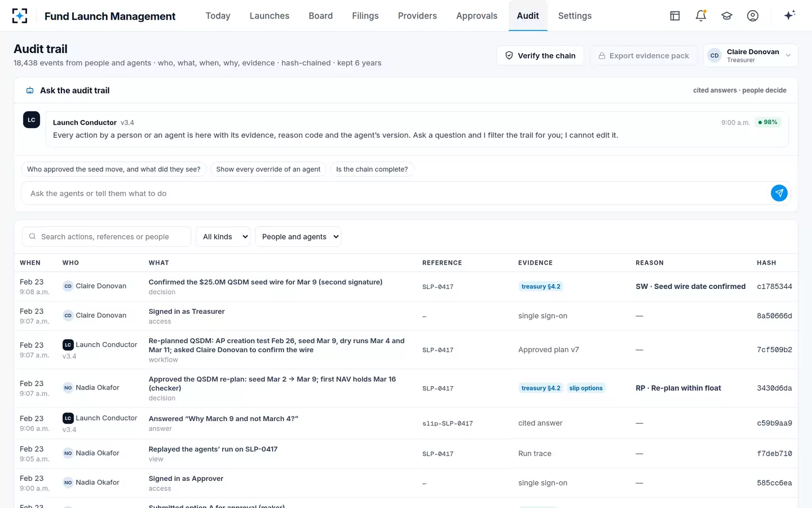Click the NO avatar in the Approved QSDM re-plan row
Image resolution: width=812 pixels, height=508 pixels.
[68, 388]
